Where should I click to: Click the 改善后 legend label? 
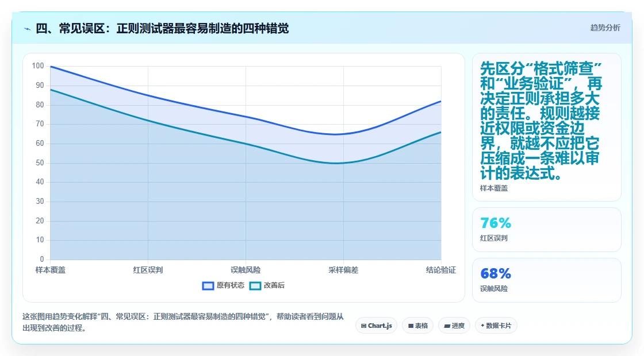[274, 285]
